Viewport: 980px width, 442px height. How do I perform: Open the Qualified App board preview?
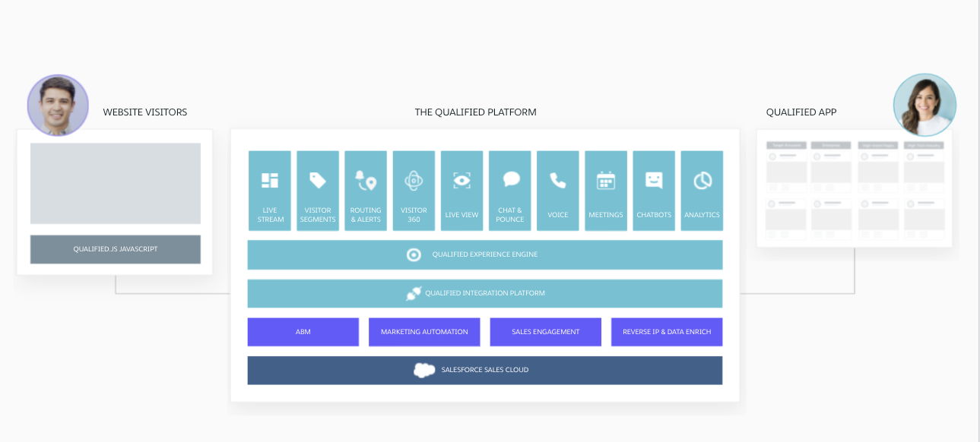pyautogui.click(x=855, y=188)
